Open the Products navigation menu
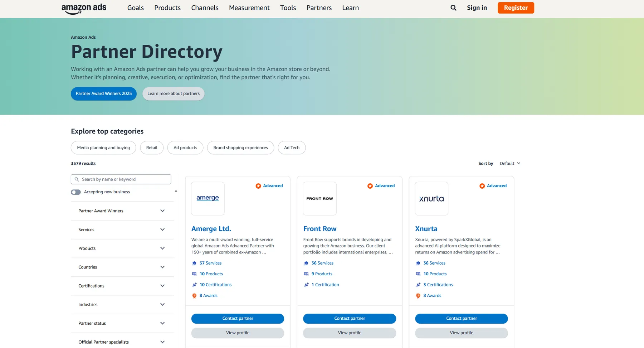Viewport: 644px width, 348px height. point(167,8)
